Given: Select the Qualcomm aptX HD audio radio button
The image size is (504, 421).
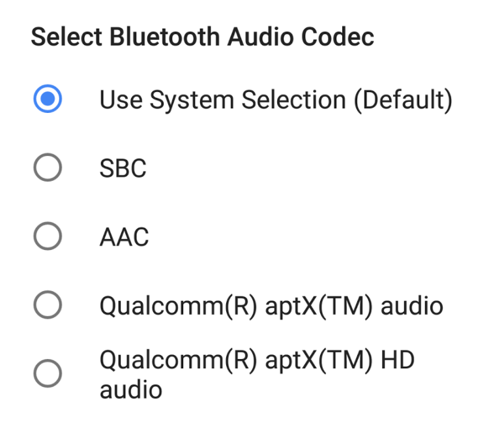Looking at the screenshot, I should pyautogui.click(x=48, y=374).
